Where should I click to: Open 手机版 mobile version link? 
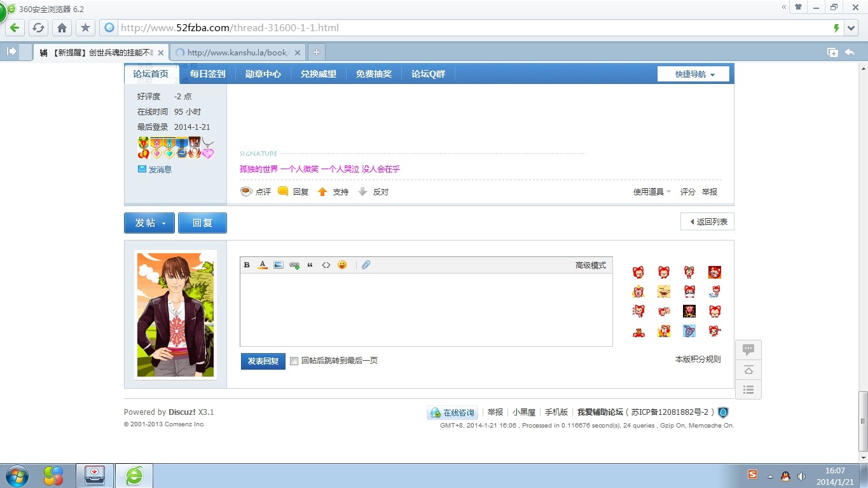coord(556,412)
